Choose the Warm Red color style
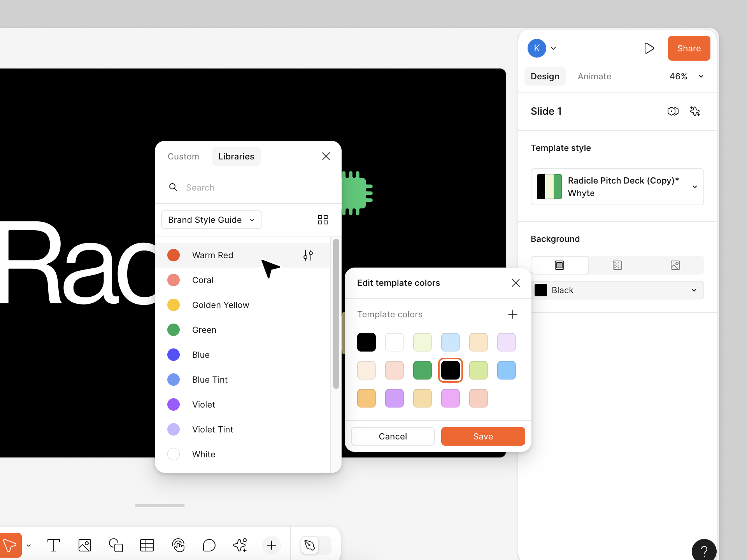747x560 pixels. (243, 255)
